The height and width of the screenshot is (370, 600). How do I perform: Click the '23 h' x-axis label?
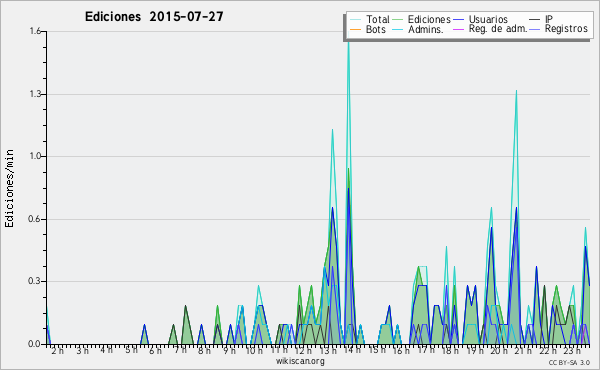pos(572,350)
